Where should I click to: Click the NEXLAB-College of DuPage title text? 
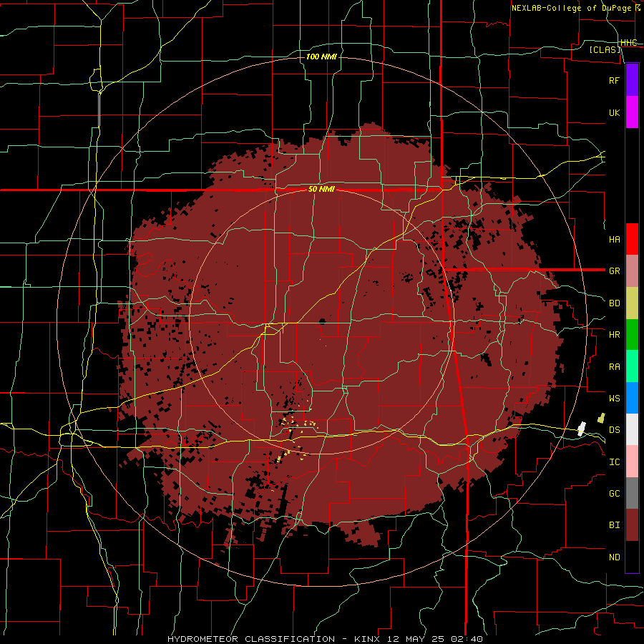click(x=571, y=8)
